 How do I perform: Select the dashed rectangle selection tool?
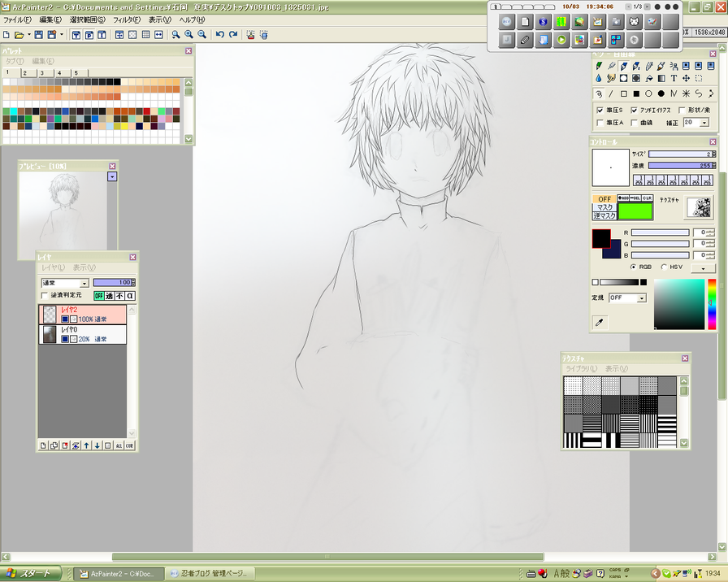(699, 79)
